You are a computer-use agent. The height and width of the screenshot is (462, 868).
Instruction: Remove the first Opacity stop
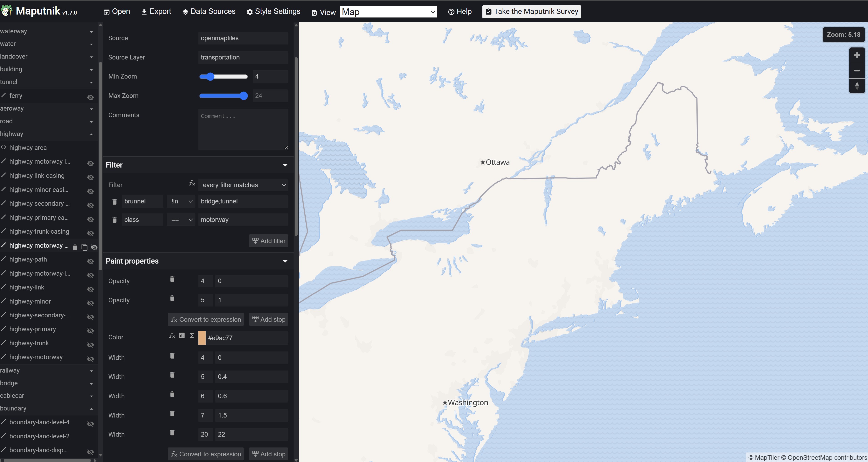[x=172, y=279]
